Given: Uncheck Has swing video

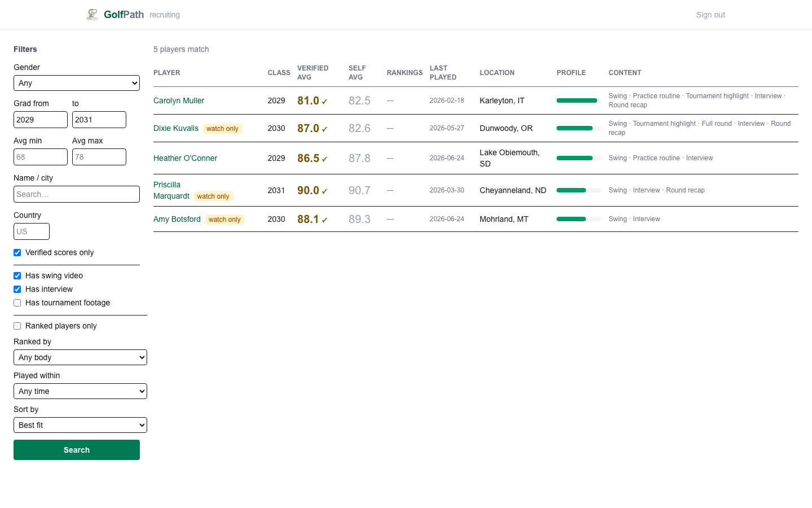Looking at the screenshot, I should pos(17,276).
